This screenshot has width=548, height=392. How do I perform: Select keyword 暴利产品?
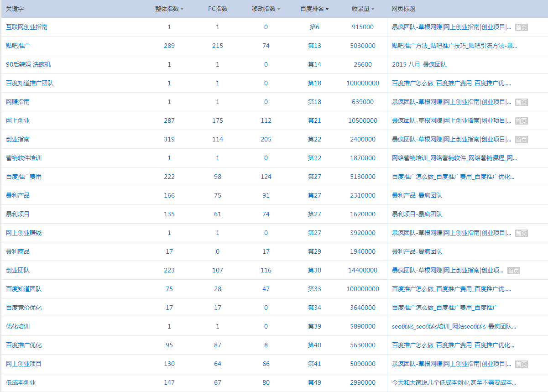tap(18, 195)
